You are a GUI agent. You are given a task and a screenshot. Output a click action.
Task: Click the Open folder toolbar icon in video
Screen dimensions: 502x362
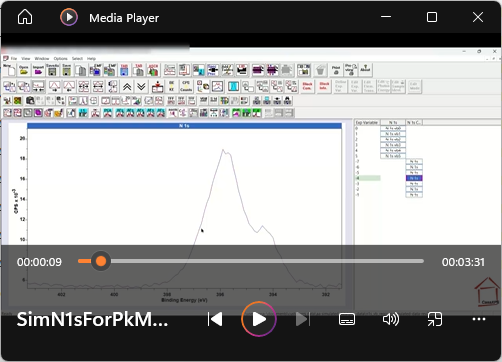click(x=24, y=70)
